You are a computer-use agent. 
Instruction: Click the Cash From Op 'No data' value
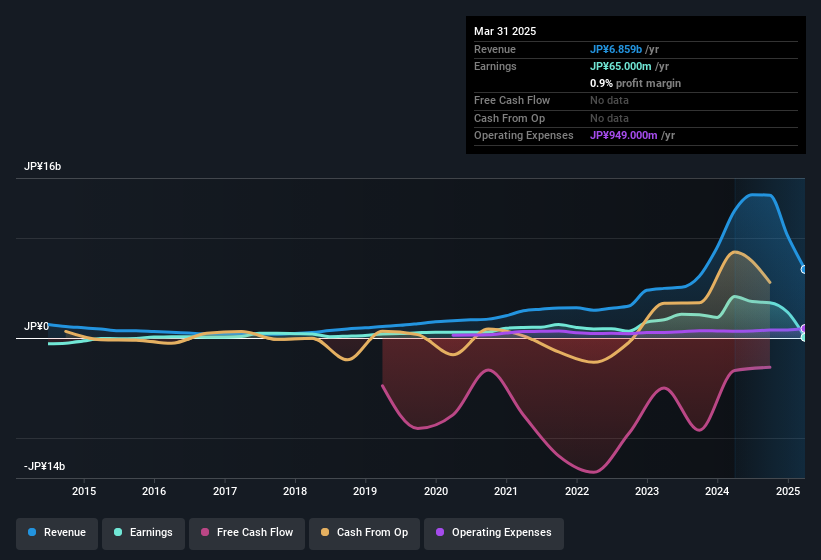pyautogui.click(x=609, y=118)
